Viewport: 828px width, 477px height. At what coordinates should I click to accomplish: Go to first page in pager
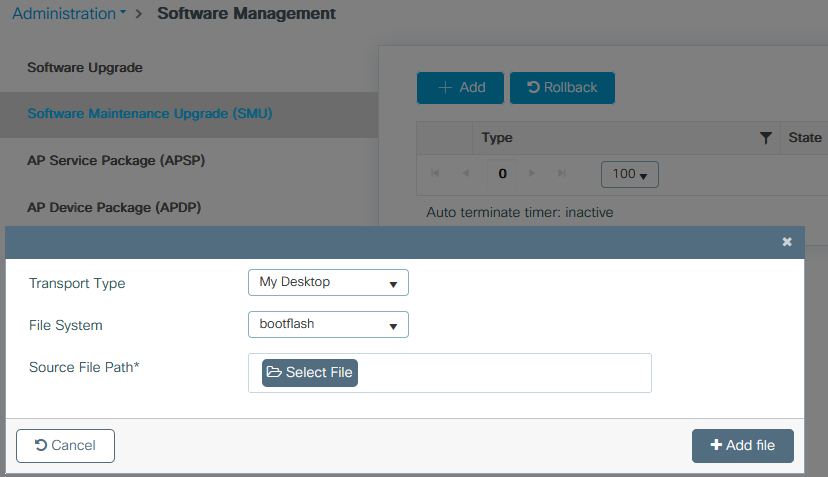tap(435, 173)
